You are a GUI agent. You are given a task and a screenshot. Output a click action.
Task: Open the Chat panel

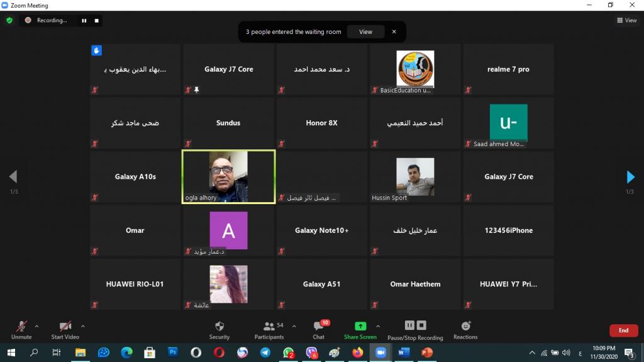(x=319, y=329)
